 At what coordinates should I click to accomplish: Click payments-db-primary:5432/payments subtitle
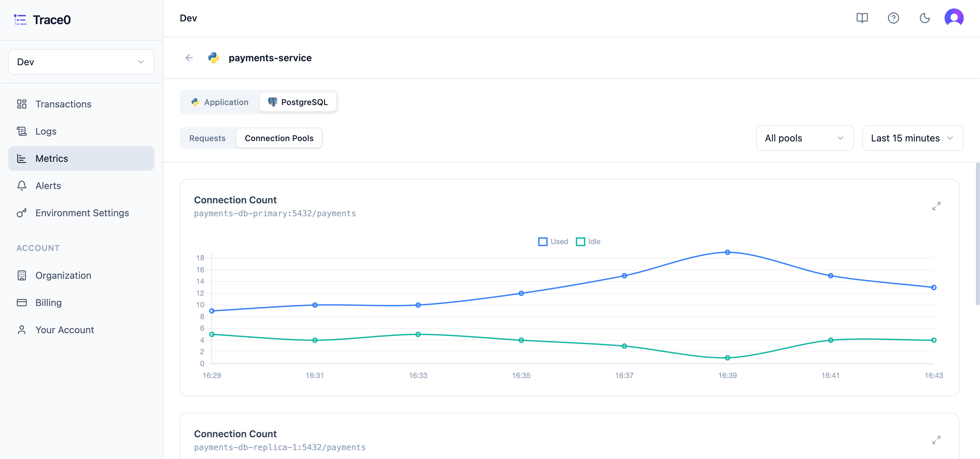(x=275, y=214)
